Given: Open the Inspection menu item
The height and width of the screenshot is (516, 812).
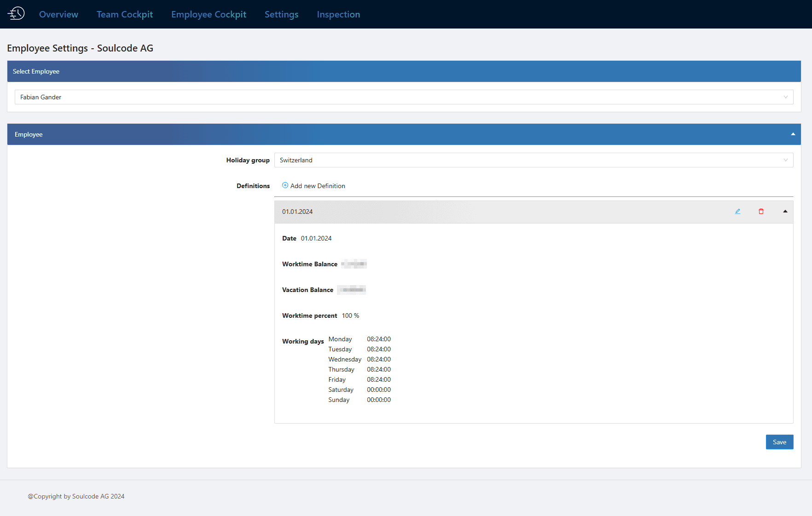Looking at the screenshot, I should pyautogui.click(x=338, y=14).
